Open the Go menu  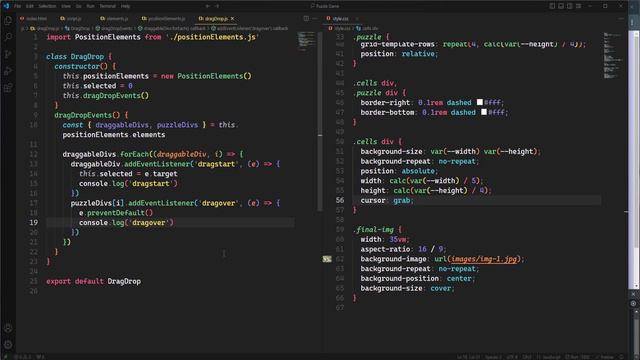78,6
